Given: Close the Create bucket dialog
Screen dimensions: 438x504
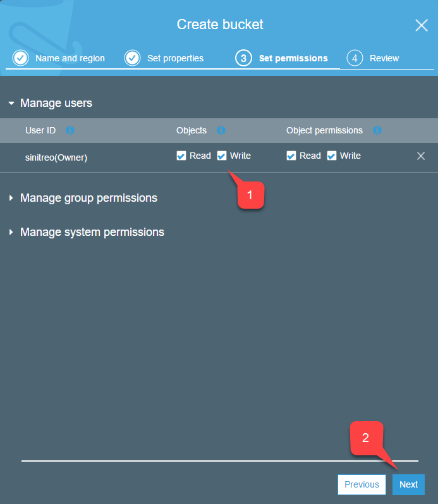Looking at the screenshot, I should 422,25.
